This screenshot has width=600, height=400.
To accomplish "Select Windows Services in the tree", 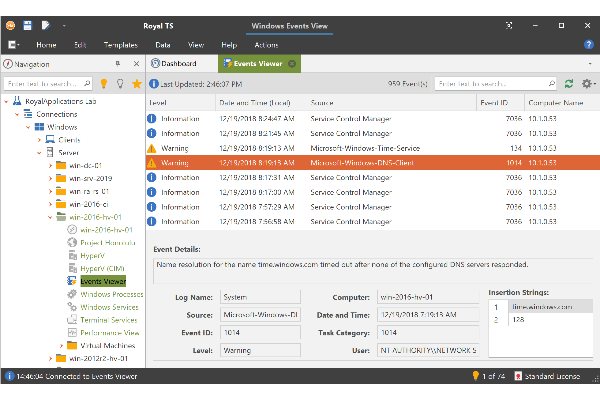I will [x=110, y=306].
